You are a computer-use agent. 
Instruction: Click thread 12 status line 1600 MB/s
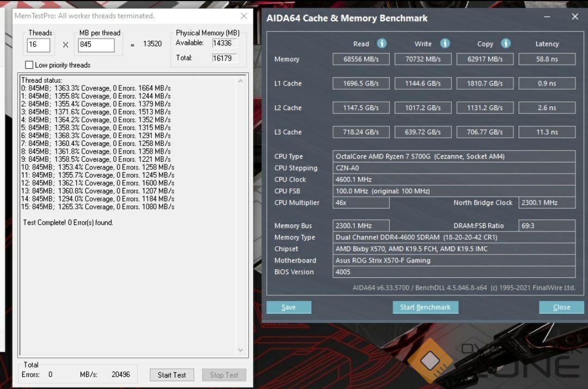point(98,183)
